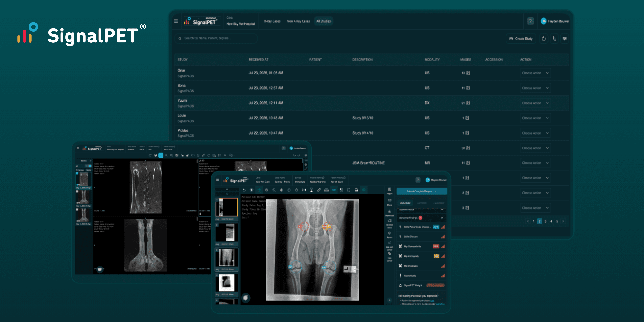Image resolution: width=644 pixels, height=322 pixels.
Task: Select the active pan tool in the MRI viewer toolbar
Action: [x=161, y=155]
